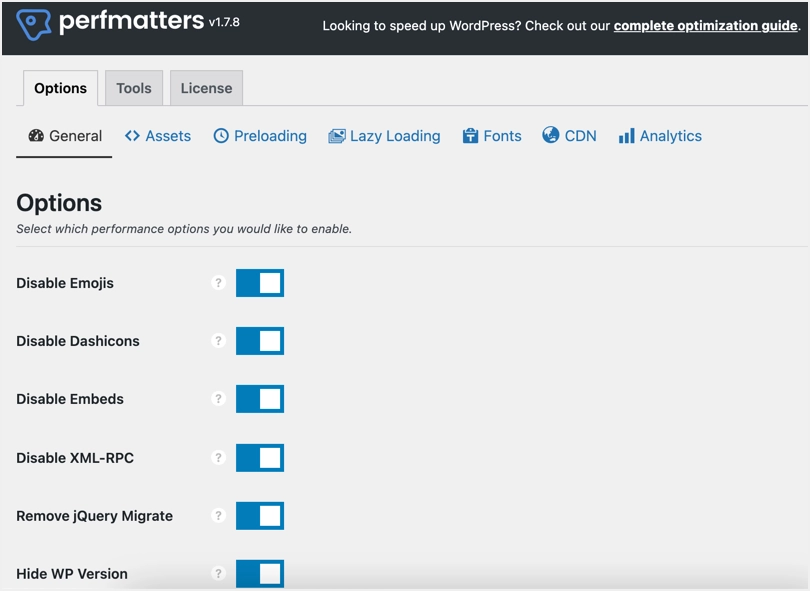Open the CDN section

click(569, 136)
